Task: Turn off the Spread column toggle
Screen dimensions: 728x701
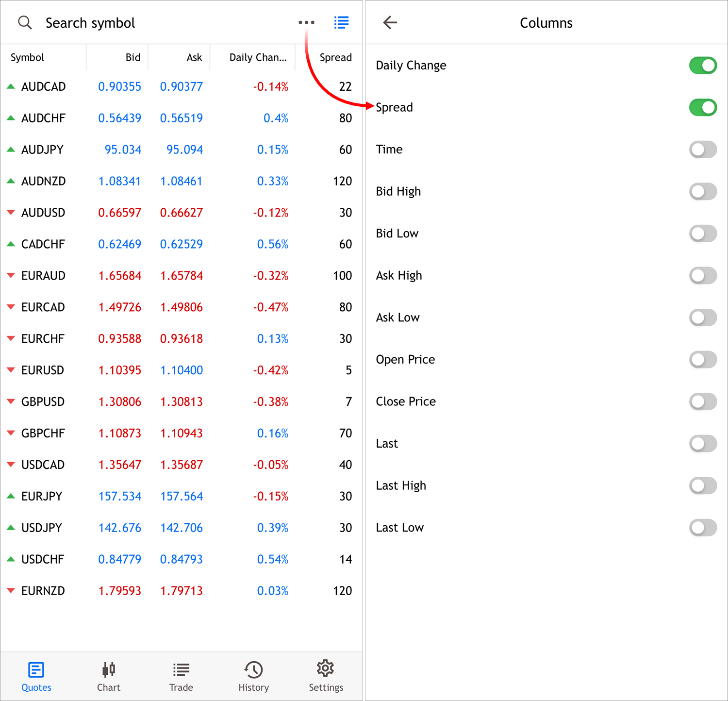Action: [703, 107]
